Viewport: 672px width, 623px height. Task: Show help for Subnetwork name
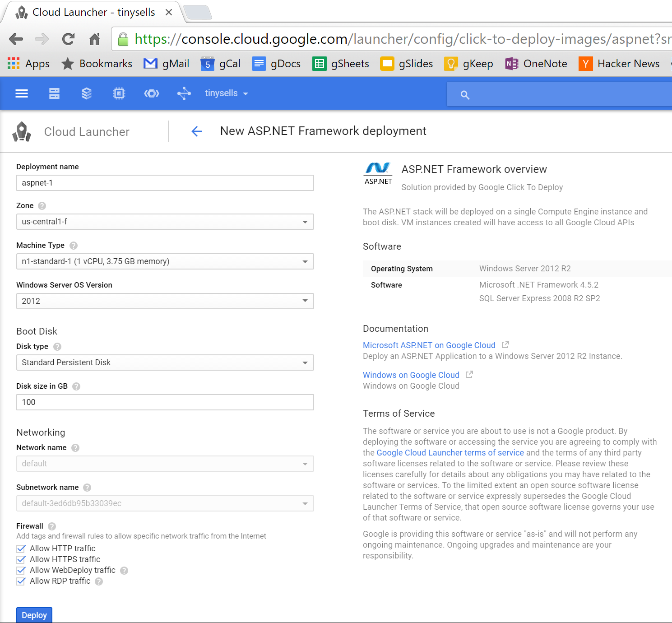pos(87,488)
